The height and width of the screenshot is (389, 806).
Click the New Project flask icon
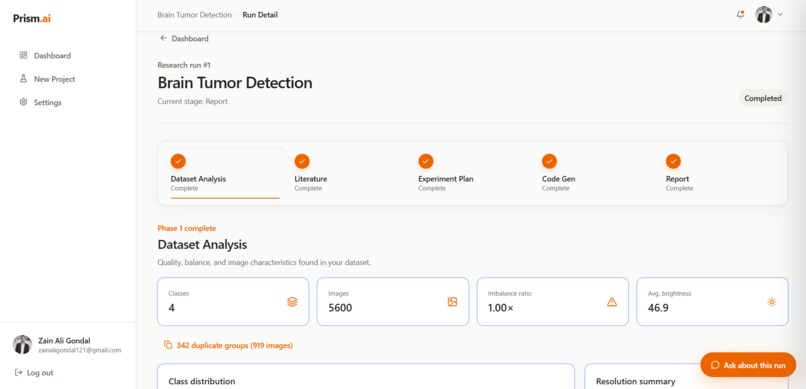23,79
